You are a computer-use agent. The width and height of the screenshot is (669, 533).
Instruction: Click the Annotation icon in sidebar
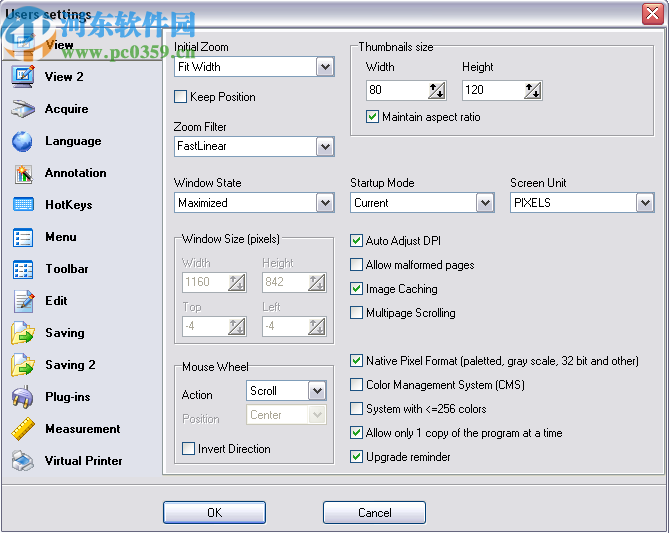(x=23, y=174)
